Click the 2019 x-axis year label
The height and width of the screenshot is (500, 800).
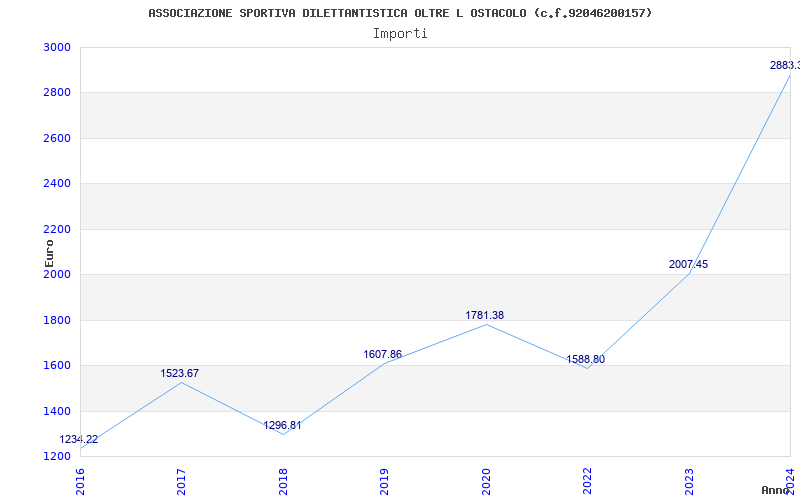click(385, 481)
